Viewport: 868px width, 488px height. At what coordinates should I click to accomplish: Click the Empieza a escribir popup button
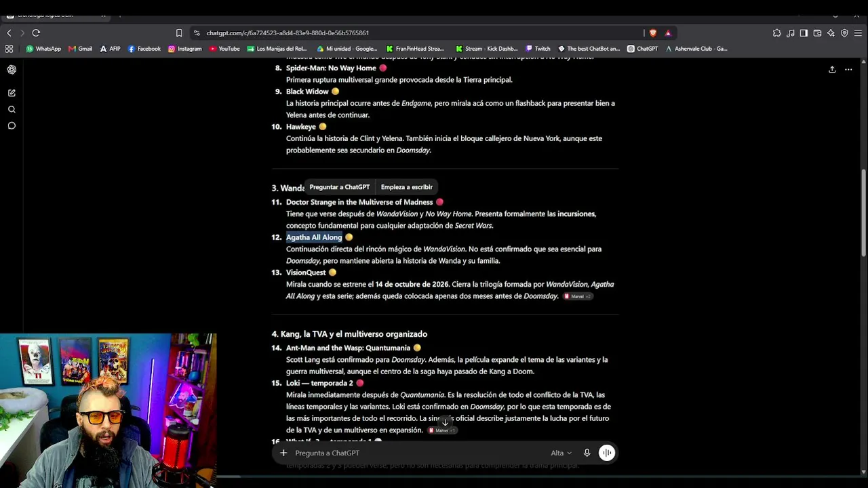[x=407, y=187]
